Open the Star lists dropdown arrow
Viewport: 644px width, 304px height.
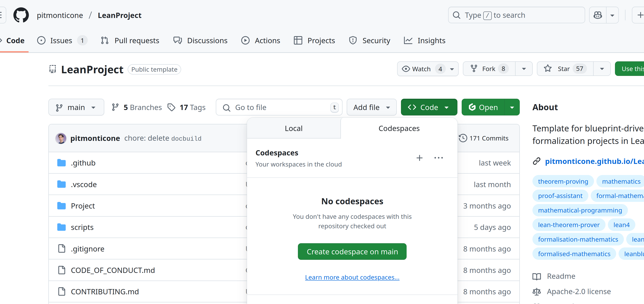point(602,69)
